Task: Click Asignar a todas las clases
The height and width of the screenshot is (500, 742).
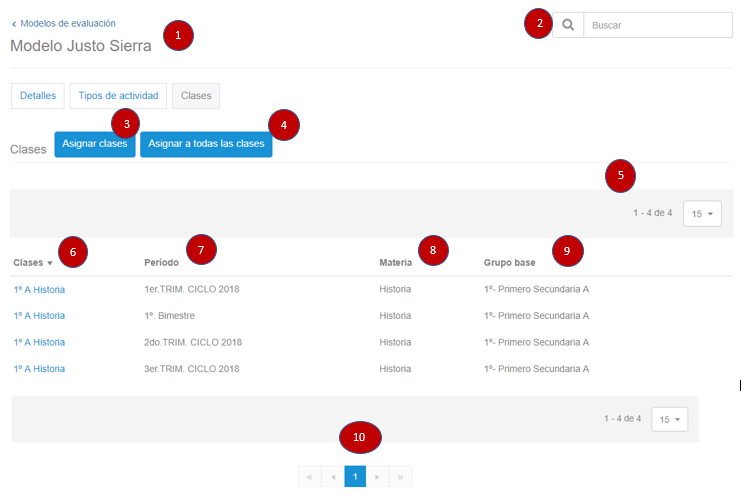Action: coord(206,144)
